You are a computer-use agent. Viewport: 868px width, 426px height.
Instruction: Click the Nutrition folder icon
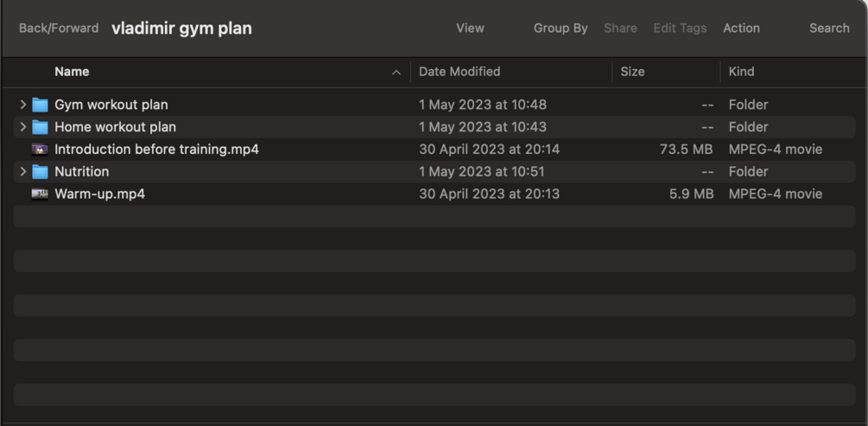point(40,172)
